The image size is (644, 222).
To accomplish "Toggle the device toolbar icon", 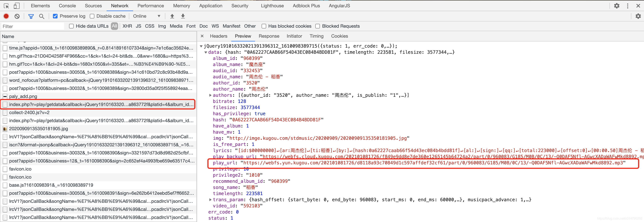I will click(x=16, y=6).
